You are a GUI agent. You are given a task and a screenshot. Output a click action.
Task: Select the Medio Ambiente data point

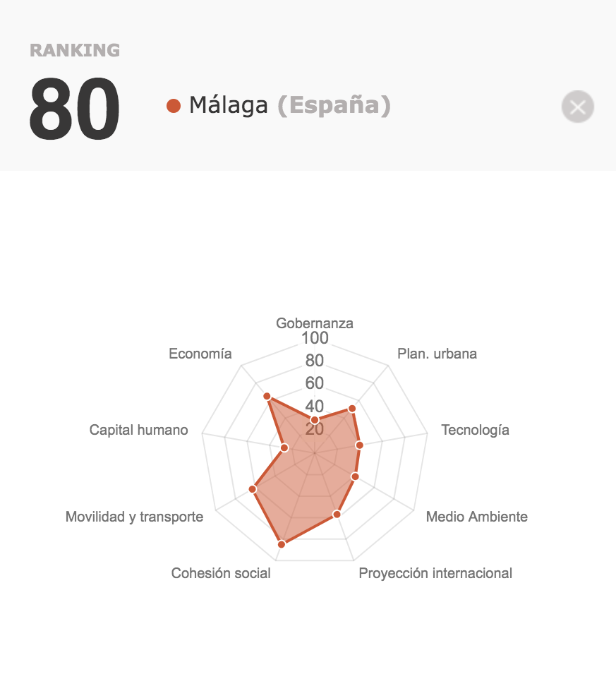coord(355,476)
